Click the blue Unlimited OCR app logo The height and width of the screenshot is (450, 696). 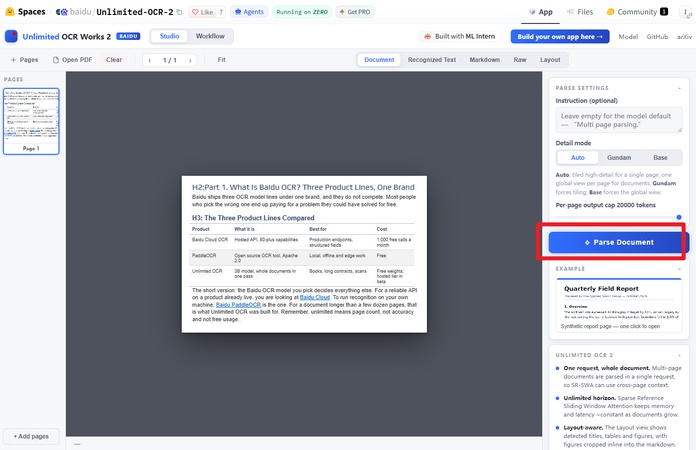coord(11,36)
